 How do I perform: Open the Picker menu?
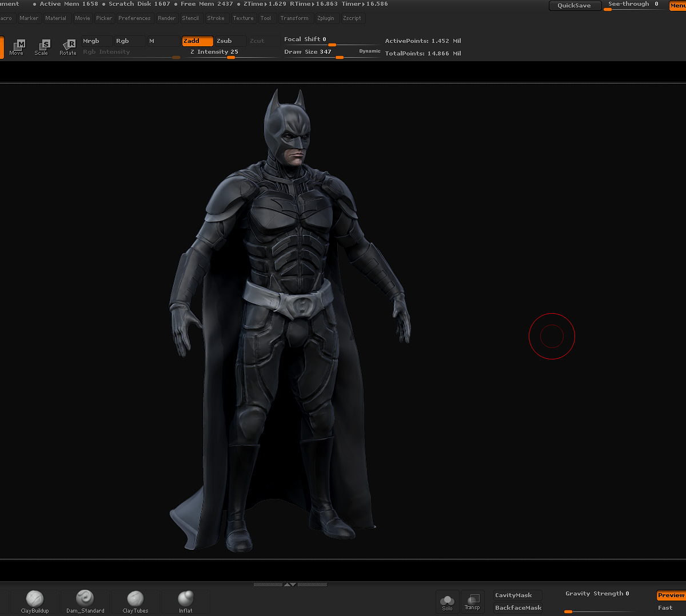coord(104,18)
